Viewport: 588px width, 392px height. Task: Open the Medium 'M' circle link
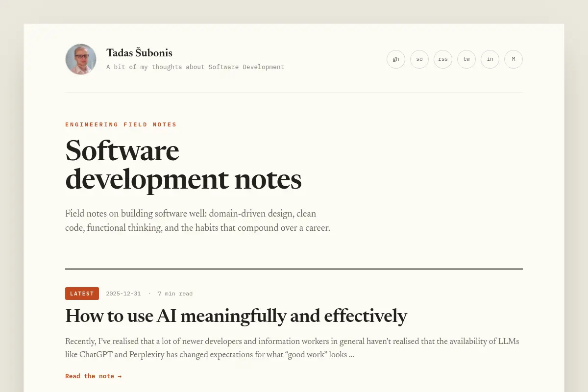tap(514, 59)
